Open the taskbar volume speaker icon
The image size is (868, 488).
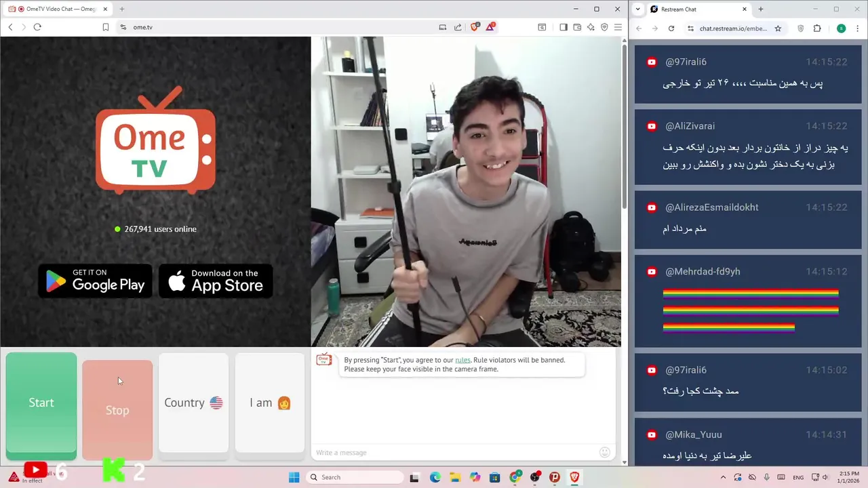(x=825, y=477)
